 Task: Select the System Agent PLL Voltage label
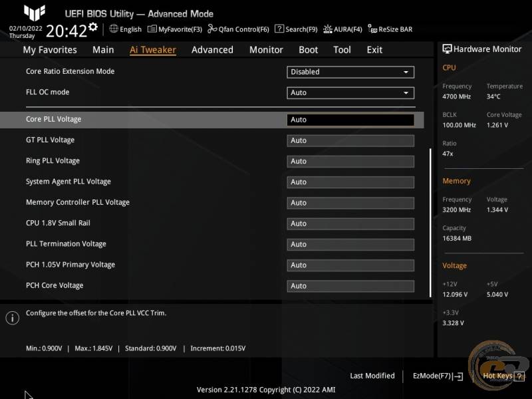(x=68, y=182)
